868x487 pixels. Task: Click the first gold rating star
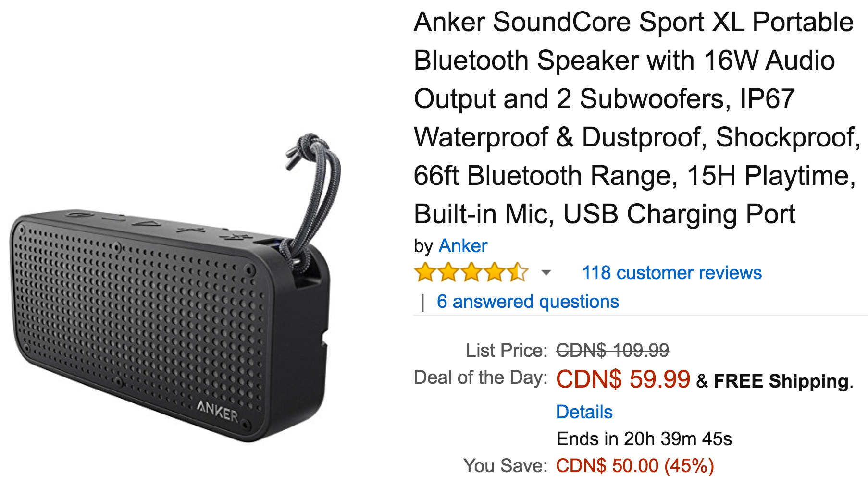pos(425,272)
